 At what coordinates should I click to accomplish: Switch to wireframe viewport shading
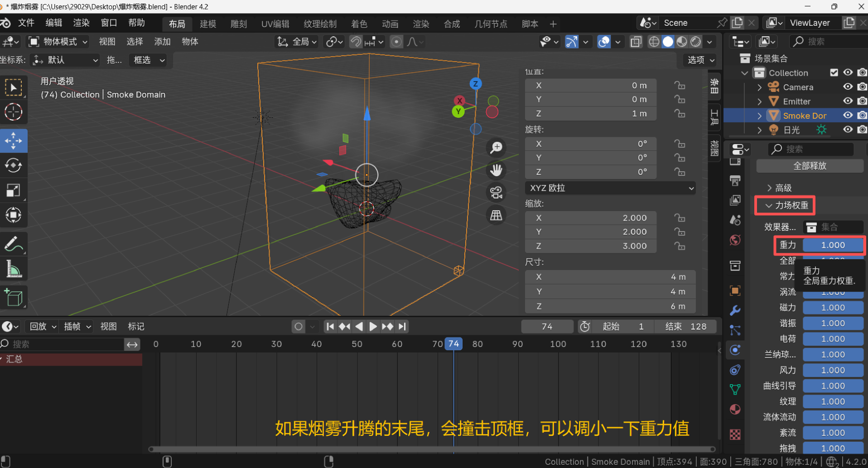[x=654, y=42]
